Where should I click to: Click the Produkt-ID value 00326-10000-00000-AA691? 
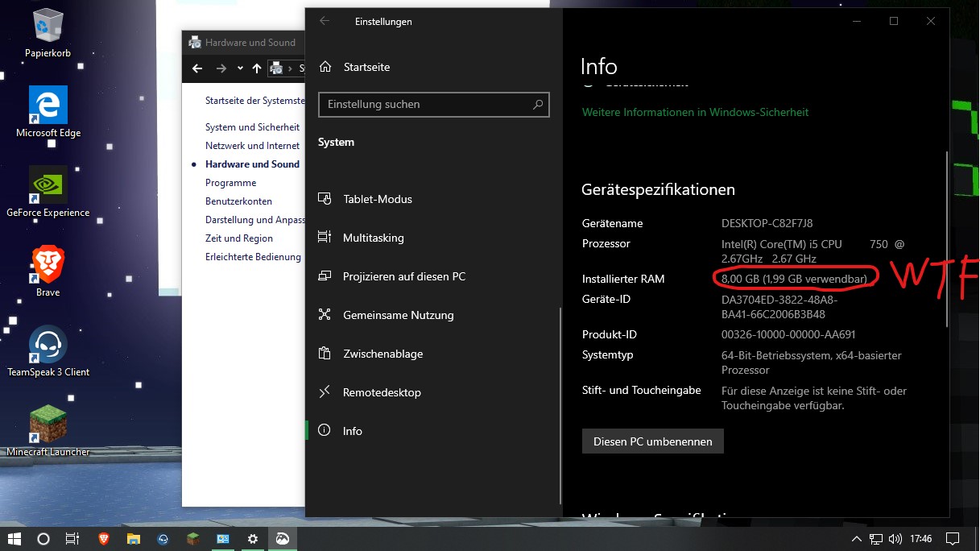788,334
